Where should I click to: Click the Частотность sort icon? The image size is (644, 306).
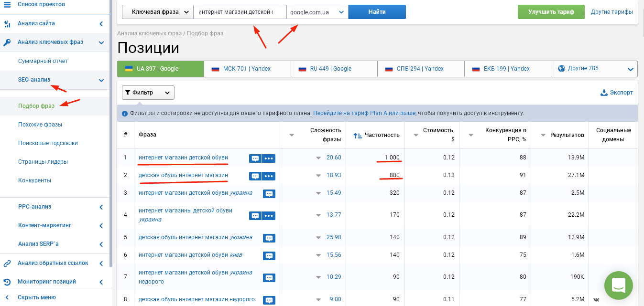(x=358, y=136)
